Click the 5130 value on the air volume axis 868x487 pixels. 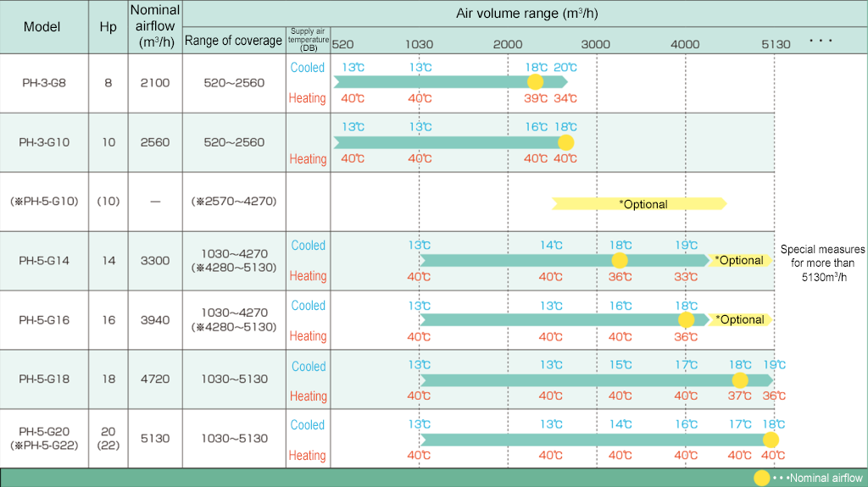[775, 44]
